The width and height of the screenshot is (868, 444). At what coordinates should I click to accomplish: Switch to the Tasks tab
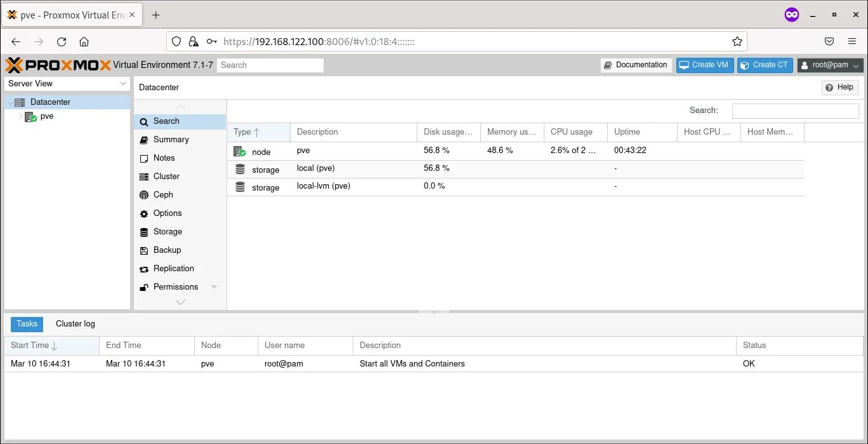point(27,324)
